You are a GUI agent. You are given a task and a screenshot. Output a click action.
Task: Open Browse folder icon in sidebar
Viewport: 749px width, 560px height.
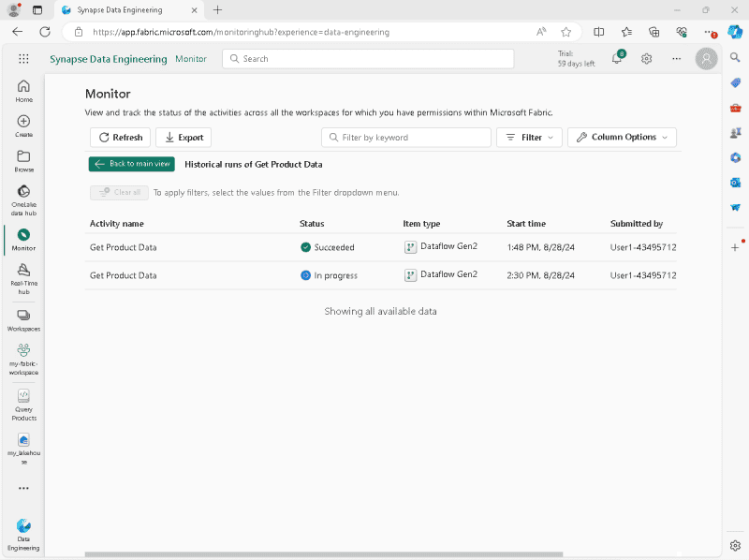click(x=23, y=161)
